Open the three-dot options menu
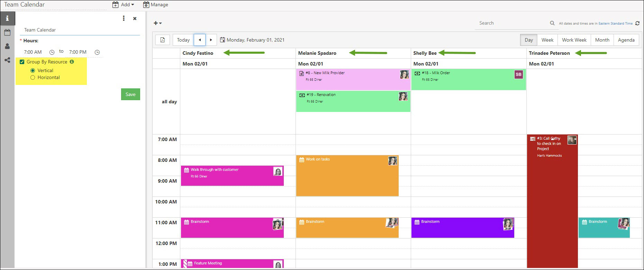Image resolution: width=644 pixels, height=270 pixels. point(124,18)
